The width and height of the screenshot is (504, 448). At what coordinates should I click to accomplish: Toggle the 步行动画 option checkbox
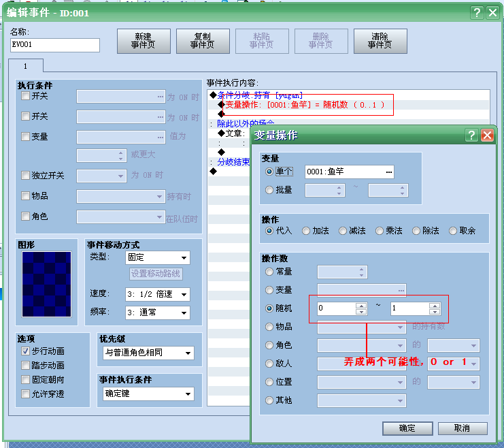coord(25,351)
